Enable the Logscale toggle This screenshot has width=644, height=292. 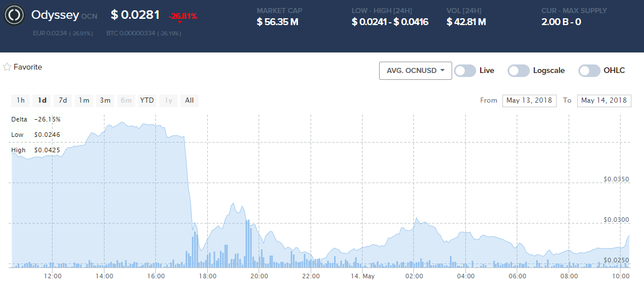click(x=518, y=71)
